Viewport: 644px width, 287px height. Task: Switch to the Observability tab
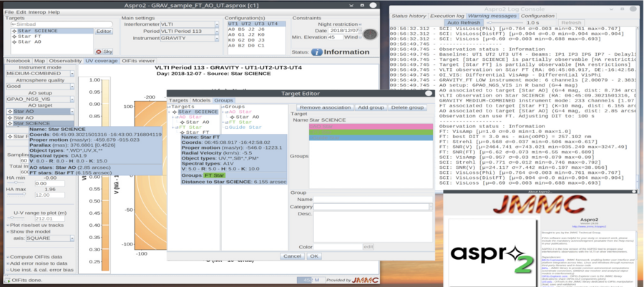point(65,61)
